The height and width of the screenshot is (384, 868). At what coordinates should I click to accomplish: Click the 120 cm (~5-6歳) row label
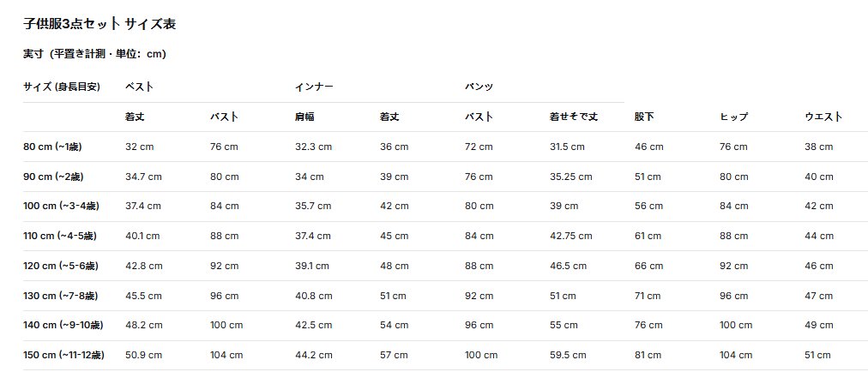[61, 267]
